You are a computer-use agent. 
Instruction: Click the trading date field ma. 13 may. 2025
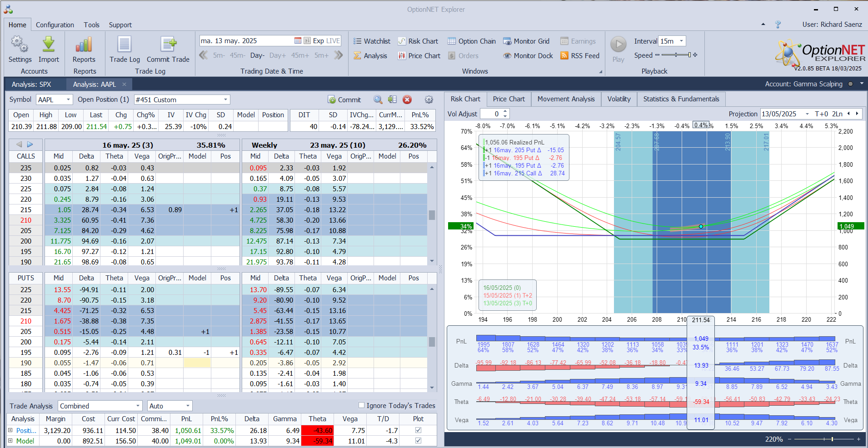click(x=246, y=40)
